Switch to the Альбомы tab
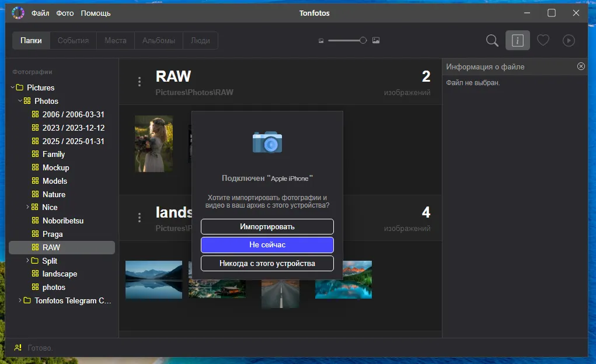 (x=159, y=40)
